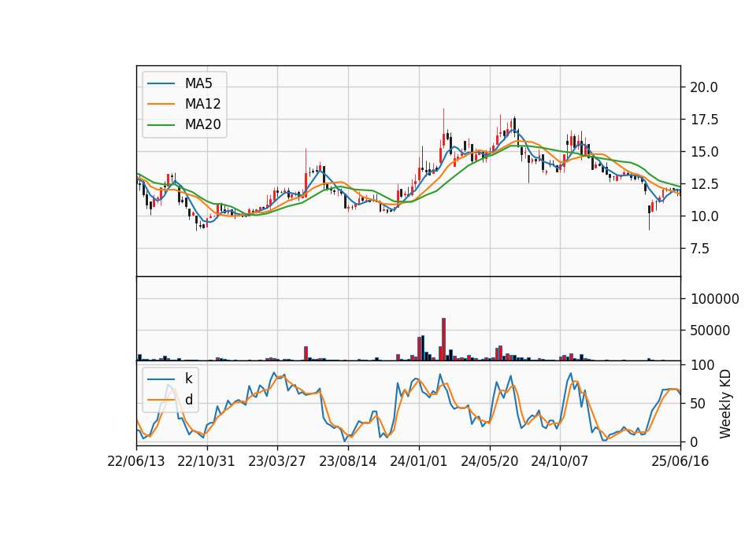Click the 100000 volume axis label
This screenshot has height=543, width=756.
[715, 299]
